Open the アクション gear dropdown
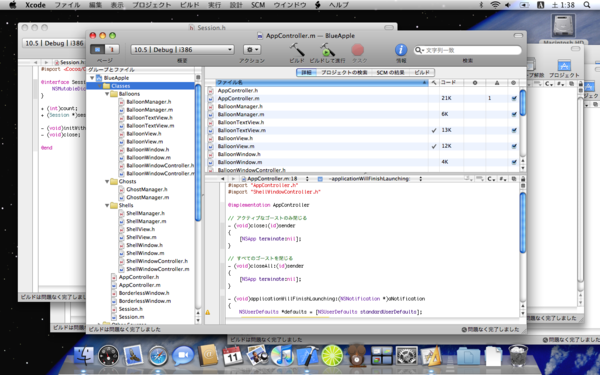Screen dimensions: 600x375 coord(252,50)
